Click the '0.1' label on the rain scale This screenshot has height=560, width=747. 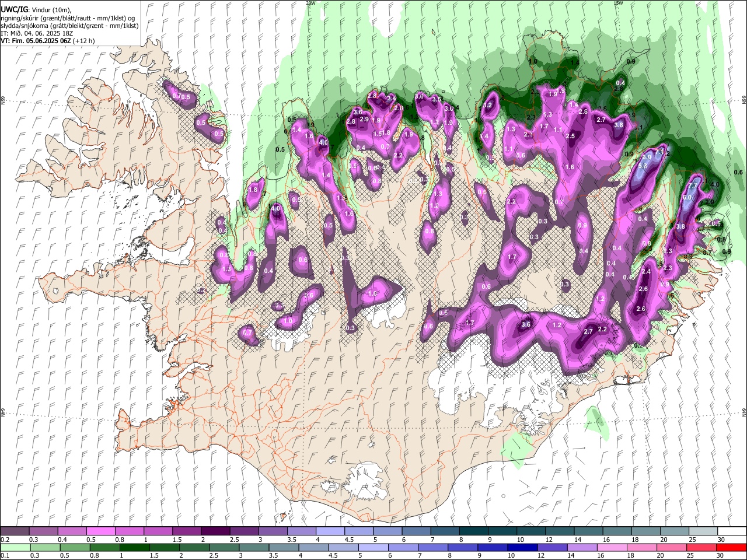click(x=5, y=556)
